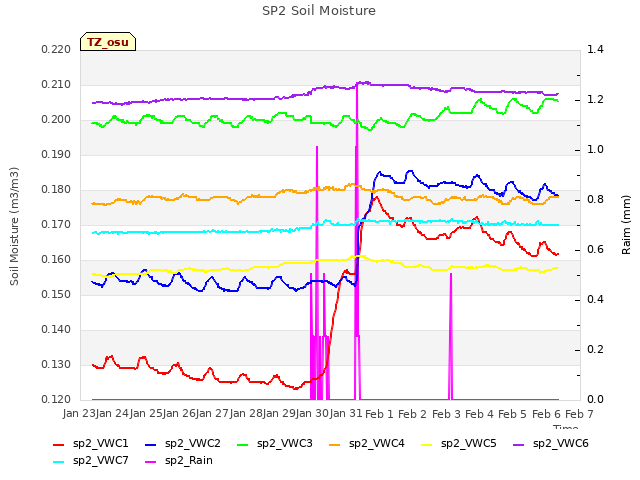The image size is (640, 480).
Task: Click the 0.8 right axis tick label
Action: 595,200
